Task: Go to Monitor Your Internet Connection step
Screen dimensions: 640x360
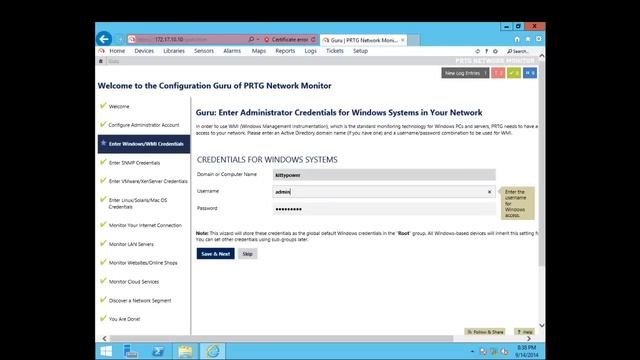Action: (144, 225)
